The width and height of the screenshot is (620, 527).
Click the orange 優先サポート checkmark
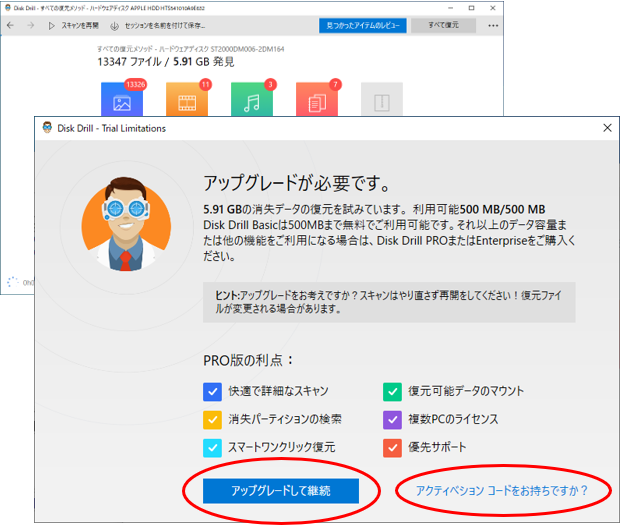pyautogui.click(x=392, y=448)
